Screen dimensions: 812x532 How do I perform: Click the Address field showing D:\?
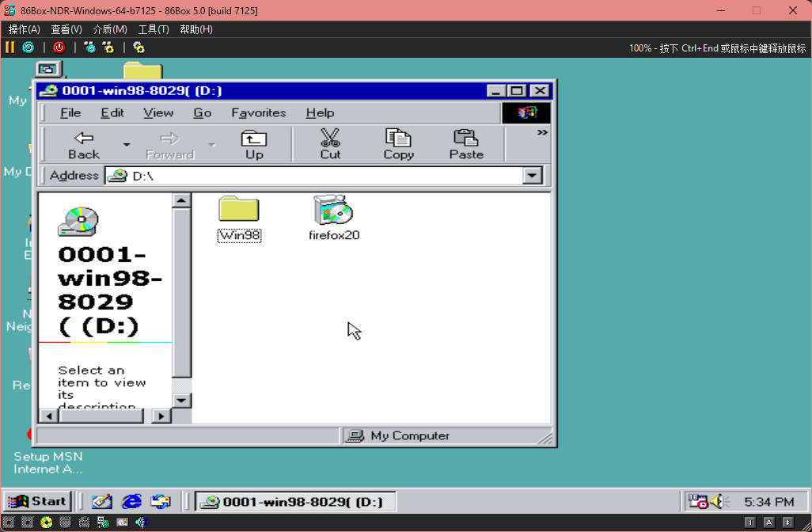point(314,176)
